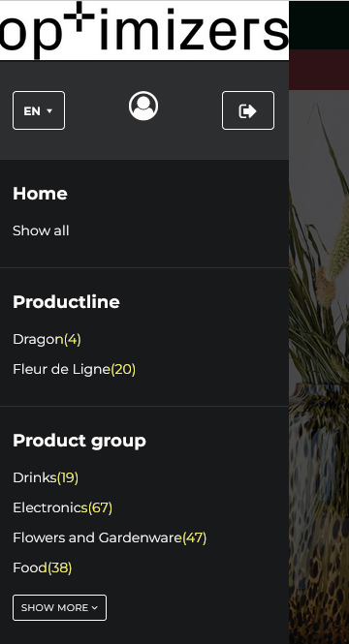The height and width of the screenshot is (644, 349).
Task: Filter by Dragon productline
Action: point(47,339)
